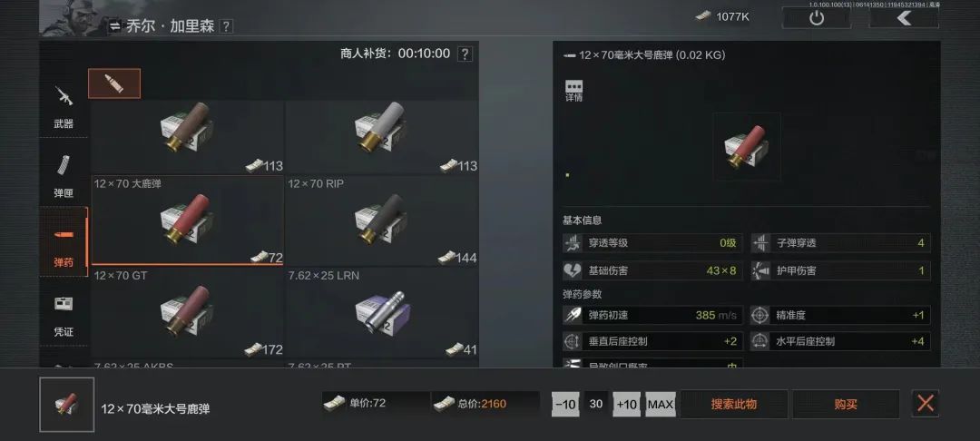This screenshot has width=980, height=441.
Task: Open the 详情 details icon
Action: 573,91
